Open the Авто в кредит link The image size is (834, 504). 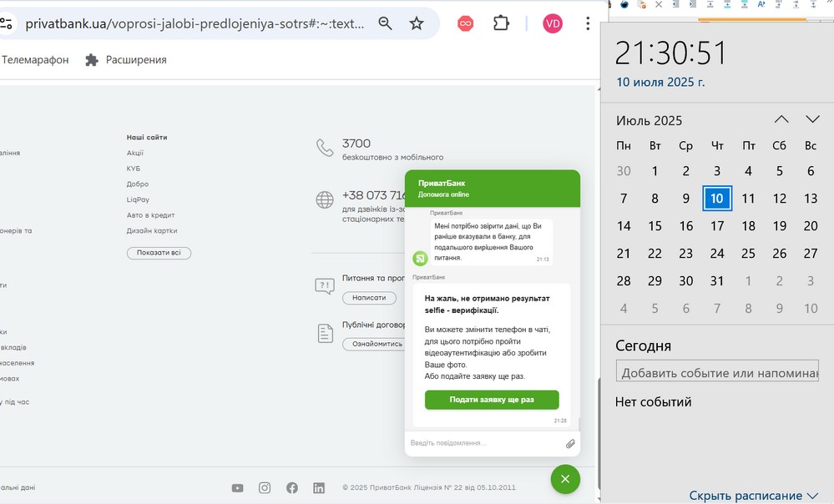click(x=150, y=215)
